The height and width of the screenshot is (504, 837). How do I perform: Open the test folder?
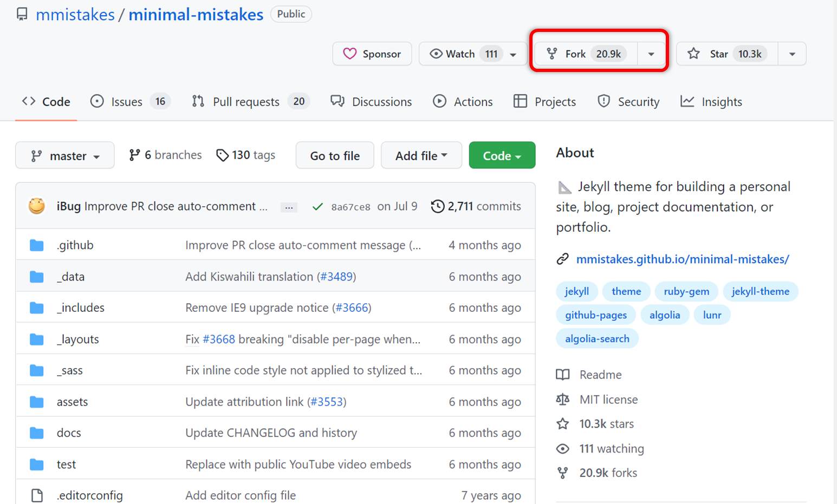click(66, 464)
